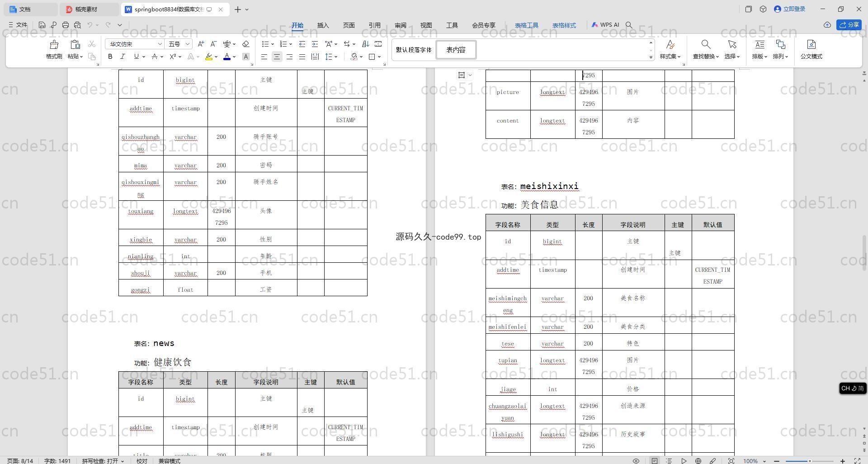
Task: Click the Distributed alignment icon
Action: click(315, 57)
